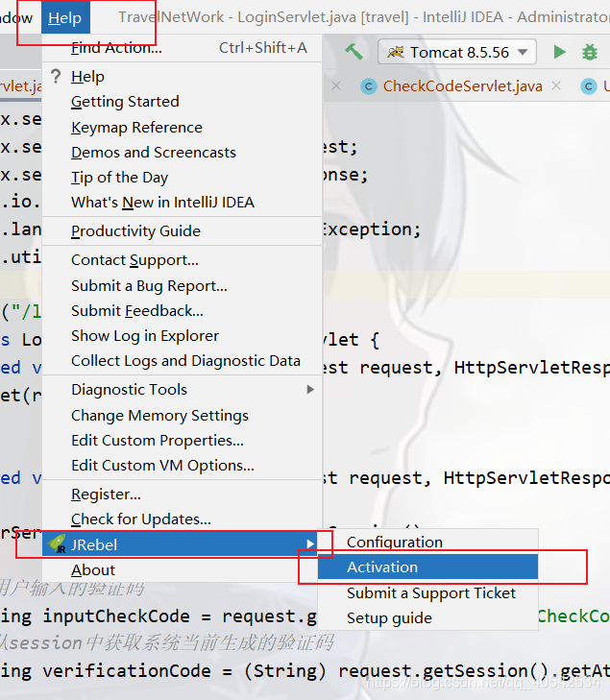Click the code text 'verificationCode'

(127, 671)
